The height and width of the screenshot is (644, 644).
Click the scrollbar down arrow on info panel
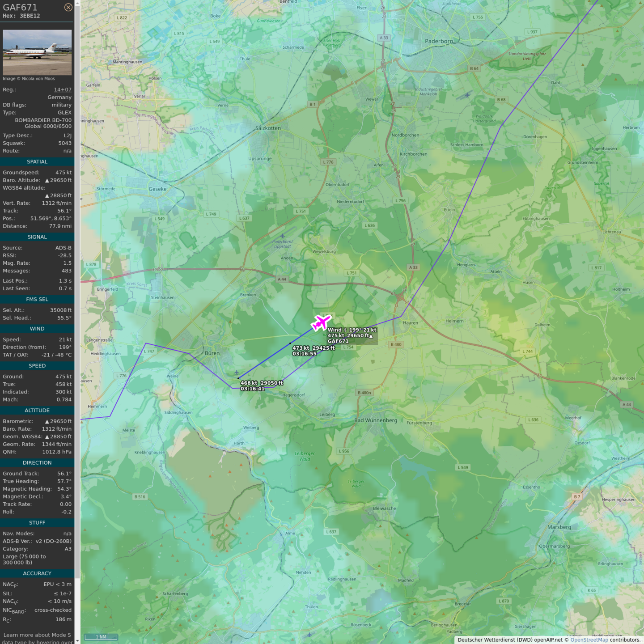tap(77, 641)
